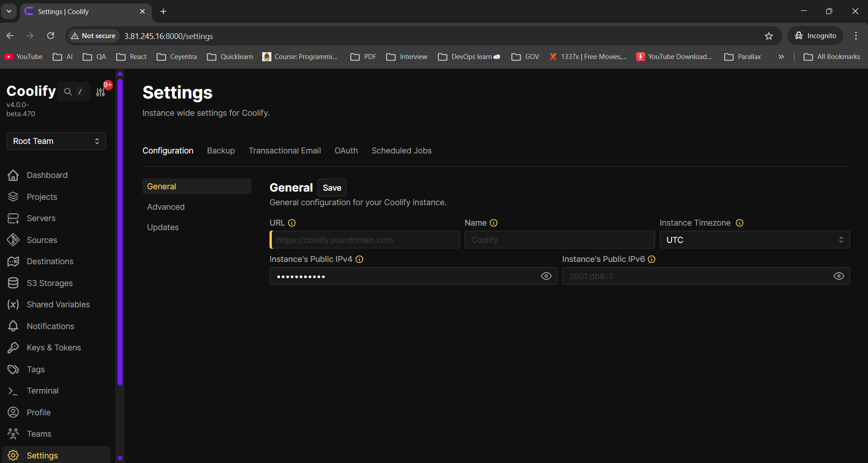Viewport: 868px width, 463px height.
Task: Show hidden bookmarks with chevron overflow
Action: click(x=781, y=57)
